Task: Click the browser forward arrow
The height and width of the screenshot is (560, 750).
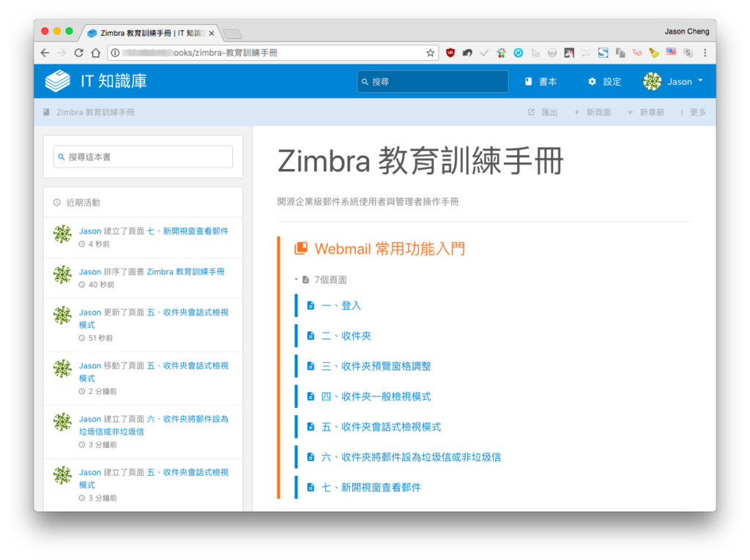Action: click(x=62, y=53)
